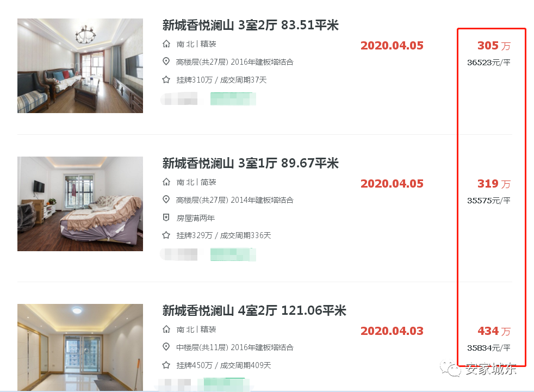534x392 pixels.
Task: Click star icon beside 挂牌310万 text
Action: point(166,80)
